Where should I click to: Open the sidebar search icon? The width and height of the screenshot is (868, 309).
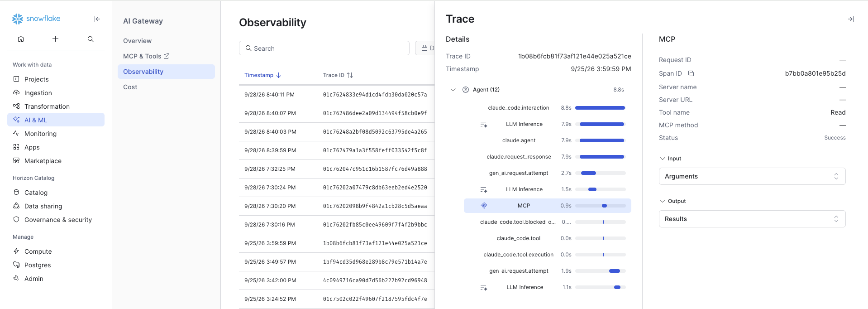[91, 39]
